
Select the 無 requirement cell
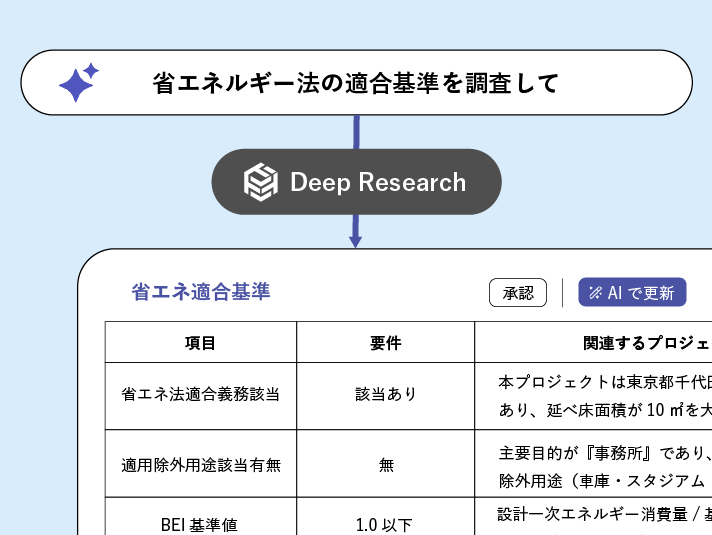385,464
